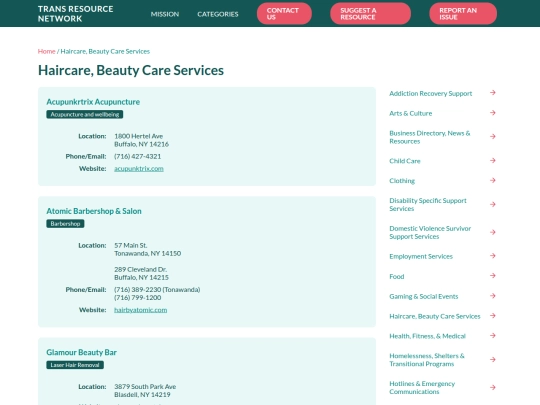Viewport: 540px width, 405px height.
Task: Open Hotlines & Emergency Communications category
Action: (x=422, y=388)
